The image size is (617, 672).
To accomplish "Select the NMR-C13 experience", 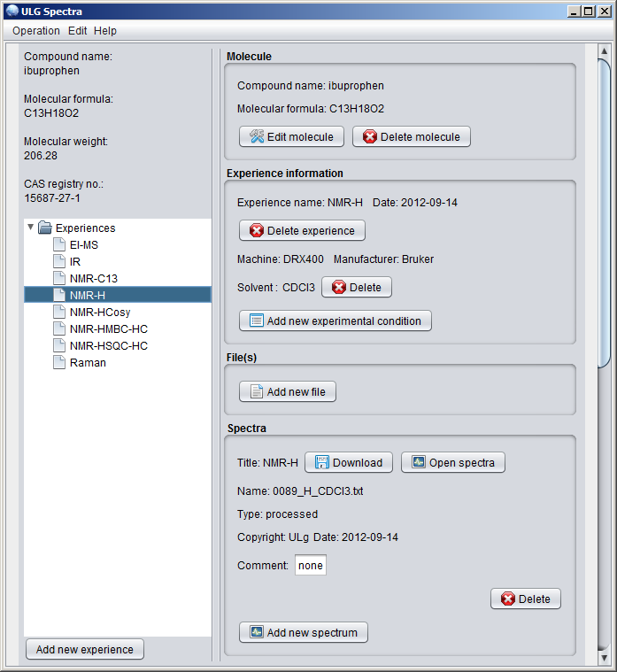I will [94, 278].
